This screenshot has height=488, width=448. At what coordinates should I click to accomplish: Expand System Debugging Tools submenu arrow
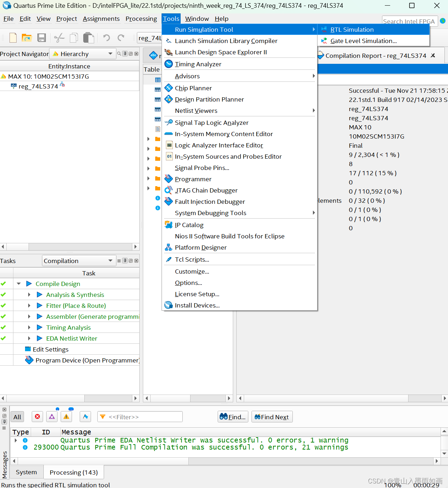313,213
